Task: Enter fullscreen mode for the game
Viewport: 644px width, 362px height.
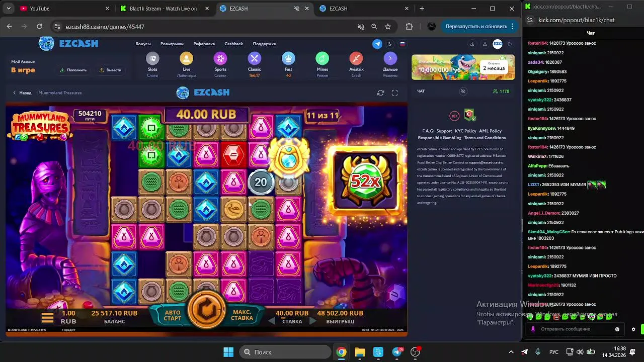Action: tap(394, 93)
